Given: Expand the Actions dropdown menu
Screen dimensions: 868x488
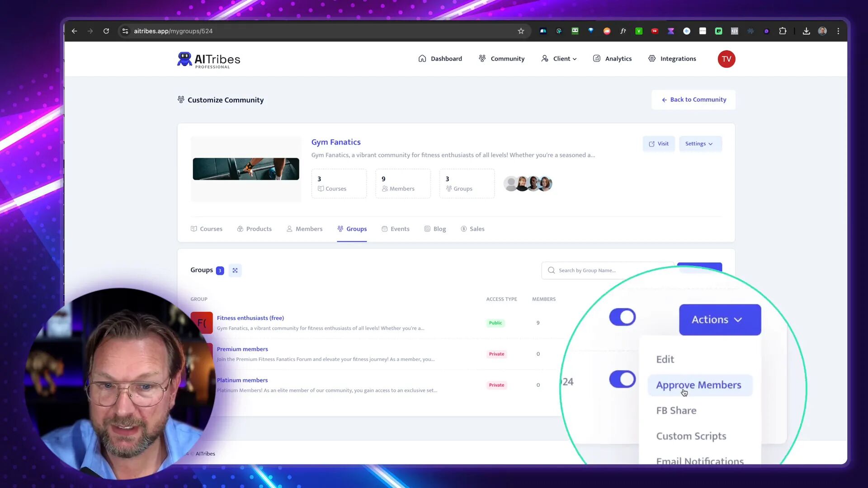Looking at the screenshot, I should click(x=718, y=319).
